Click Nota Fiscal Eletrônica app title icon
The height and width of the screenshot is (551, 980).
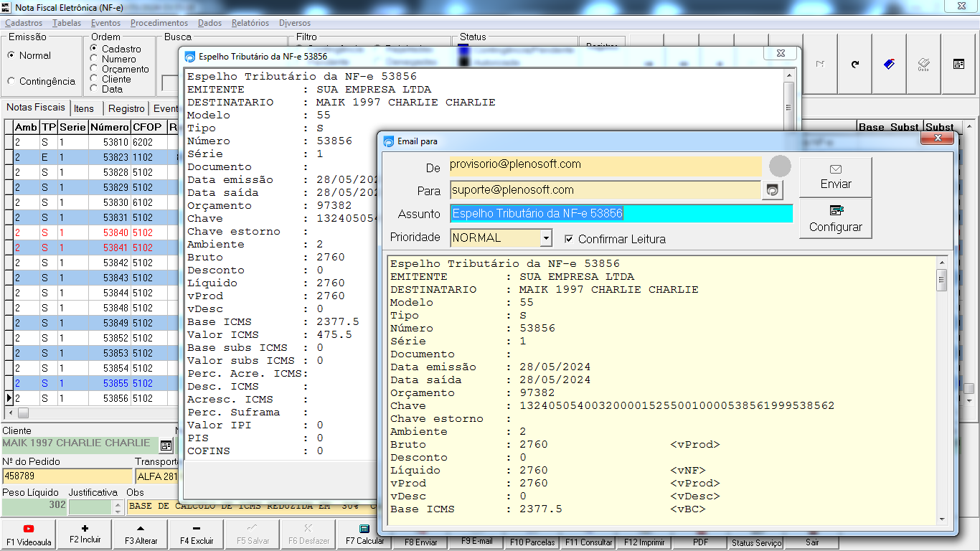point(6,6)
